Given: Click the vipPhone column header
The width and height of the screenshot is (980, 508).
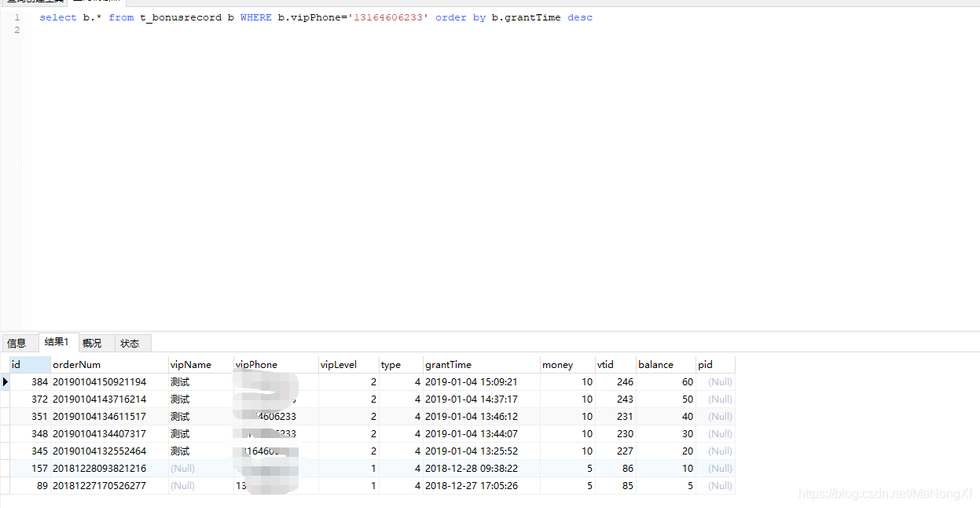Looking at the screenshot, I should click(255, 363).
